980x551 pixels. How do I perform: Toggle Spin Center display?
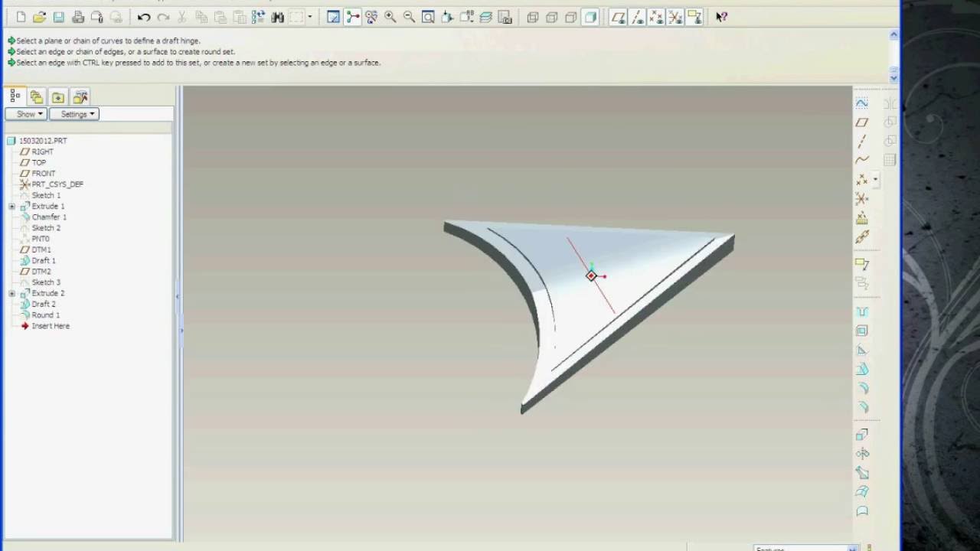tap(352, 17)
